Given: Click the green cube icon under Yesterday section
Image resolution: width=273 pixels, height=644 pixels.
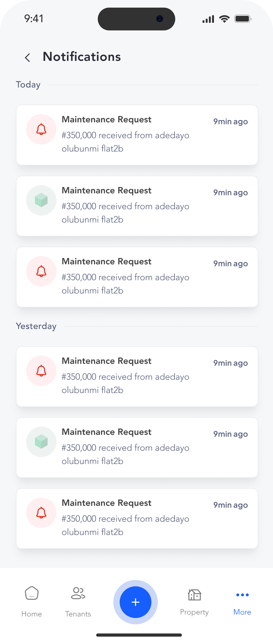Looking at the screenshot, I should [41, 442].
